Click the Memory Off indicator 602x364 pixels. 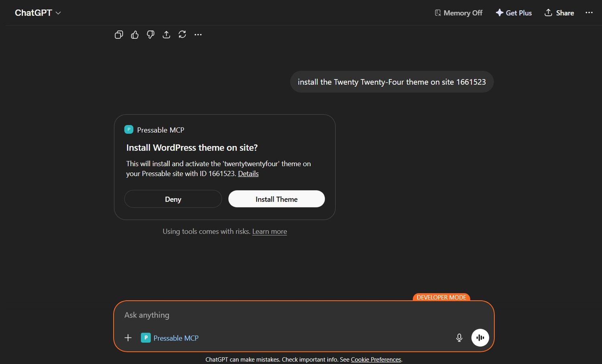click(x=458, y=13)
